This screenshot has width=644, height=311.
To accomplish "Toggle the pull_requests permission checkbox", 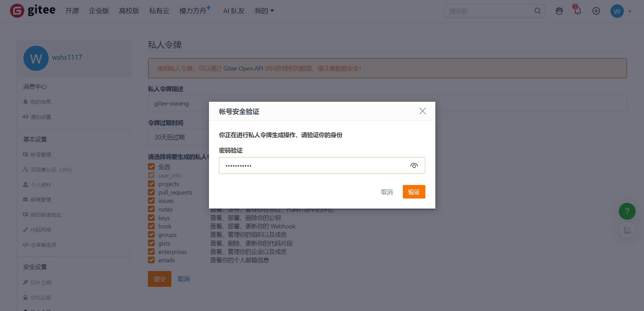I will coord(151,192).
